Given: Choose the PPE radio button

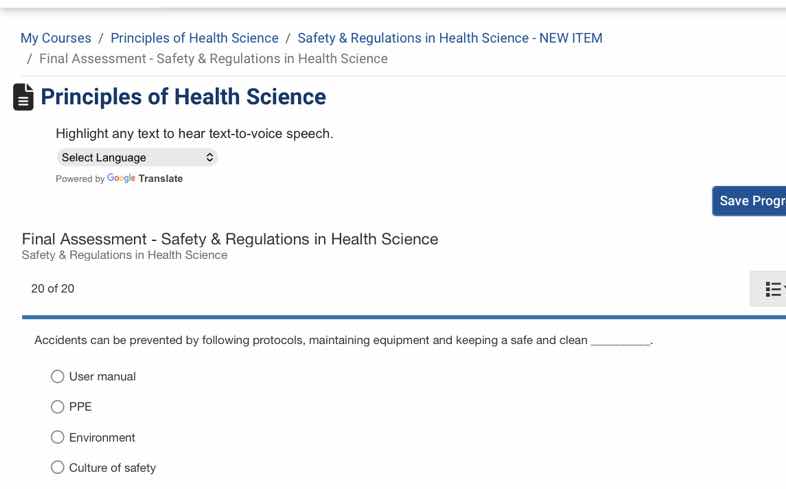Looking at the screenshot, I should [x=58, y=407].
